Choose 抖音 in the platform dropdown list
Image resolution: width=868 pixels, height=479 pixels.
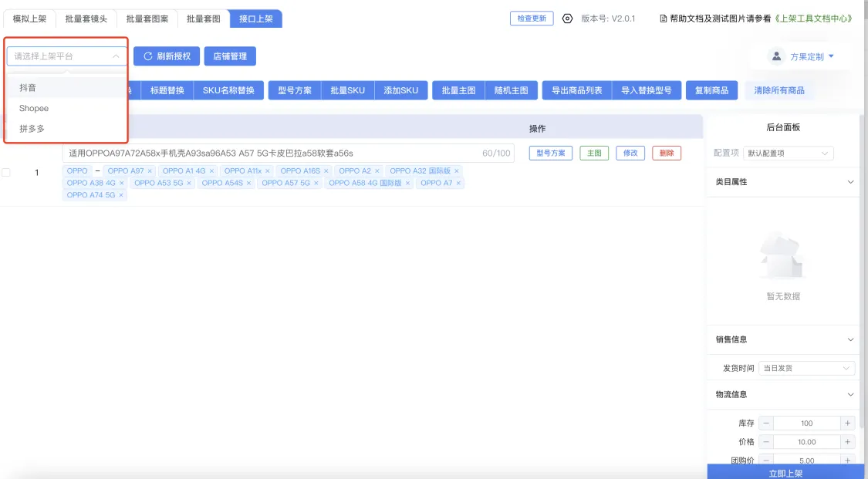tap(28, 88)
